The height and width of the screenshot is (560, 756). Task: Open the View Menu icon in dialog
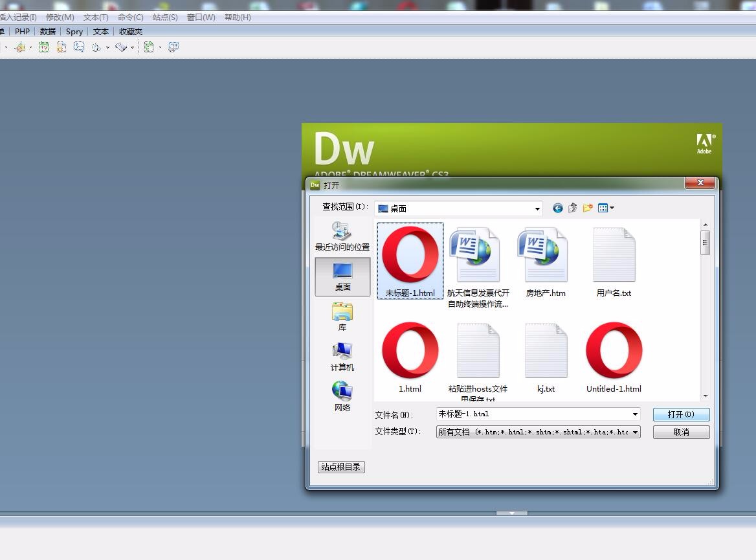tap(606, 208)
